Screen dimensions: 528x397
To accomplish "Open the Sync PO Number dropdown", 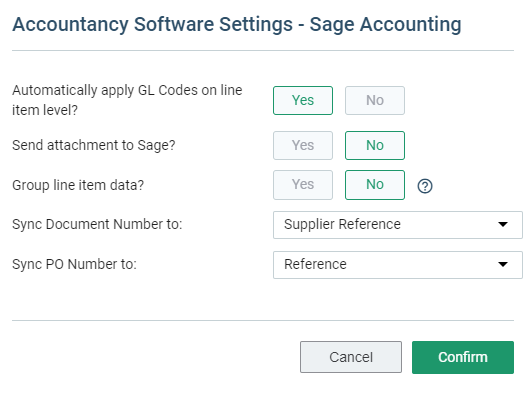I will click(398, 265).
